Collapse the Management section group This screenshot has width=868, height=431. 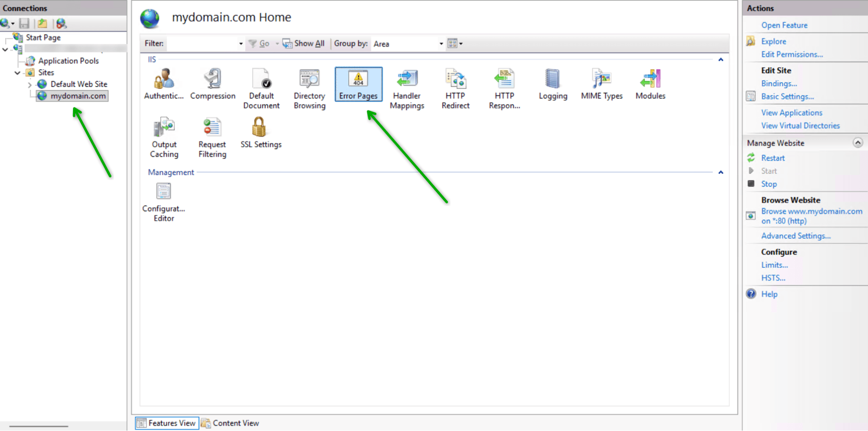721,172
